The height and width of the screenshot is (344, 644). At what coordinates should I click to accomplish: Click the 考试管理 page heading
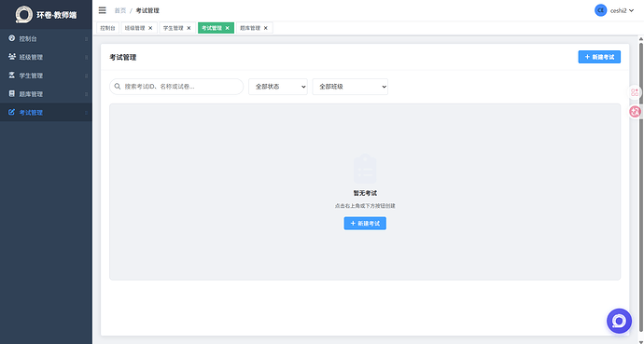pyautogui.click(x=123, y=58)
